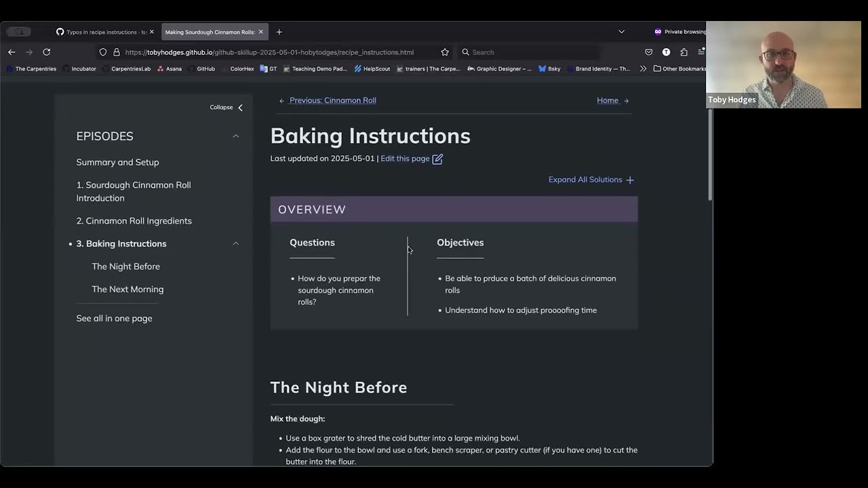Screen dimensions: 868x488
Task: Open The Carpentries bookmark
Action: (x=31, y=68)
